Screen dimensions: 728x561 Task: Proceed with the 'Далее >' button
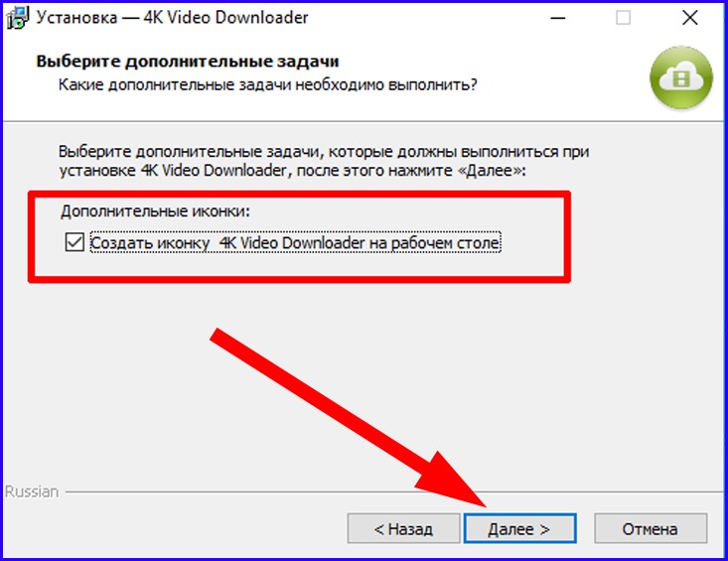click(x=519, y=528)
